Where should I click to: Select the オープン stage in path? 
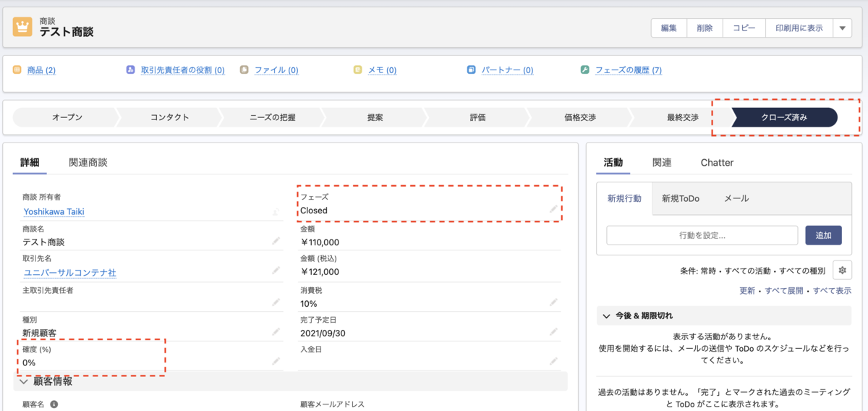[67, 117]
